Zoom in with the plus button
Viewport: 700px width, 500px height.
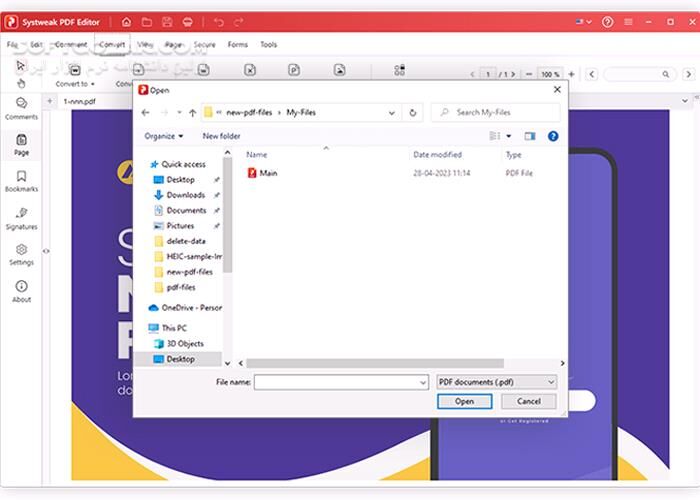[571, 74]
